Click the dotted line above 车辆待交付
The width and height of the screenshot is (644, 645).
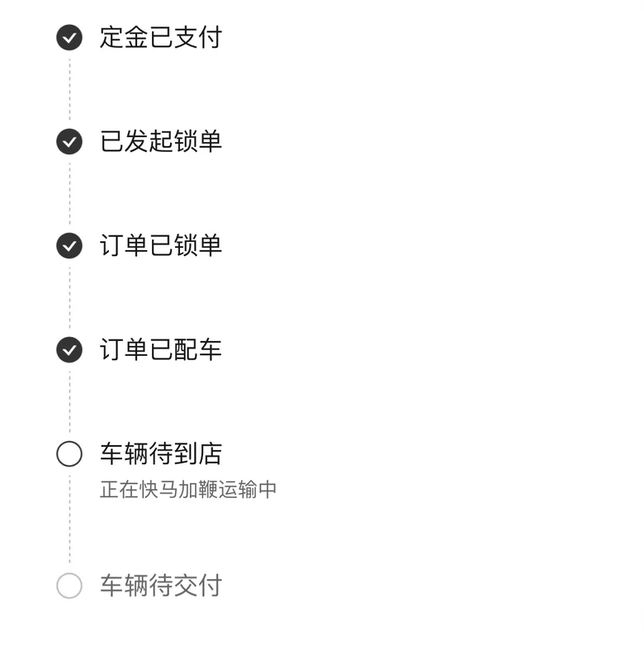(x=69, y=519)
